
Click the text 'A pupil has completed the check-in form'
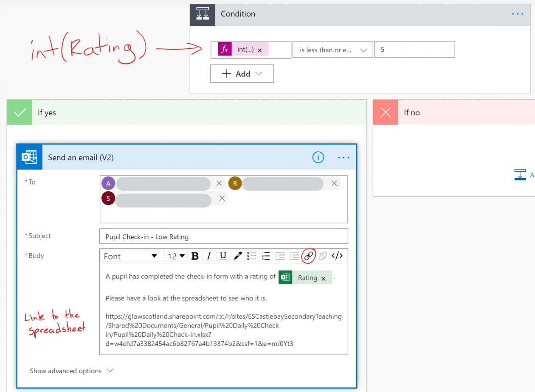click(166, 277)
